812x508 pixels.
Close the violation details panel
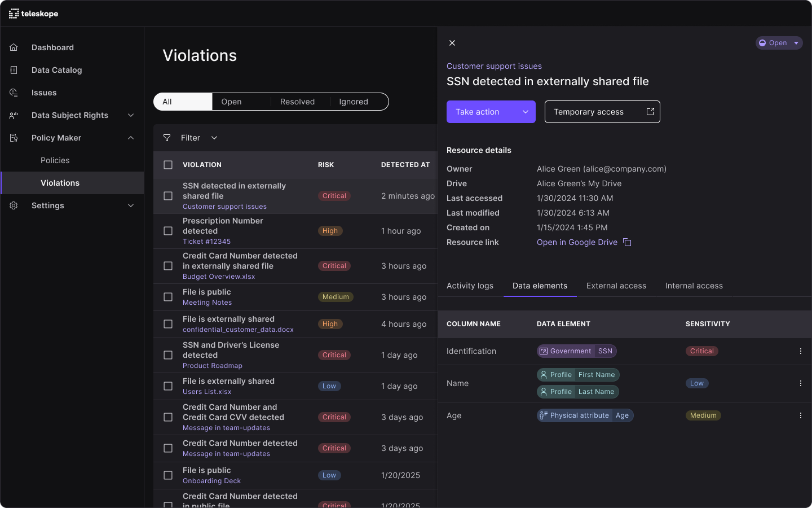coord(452,43)
